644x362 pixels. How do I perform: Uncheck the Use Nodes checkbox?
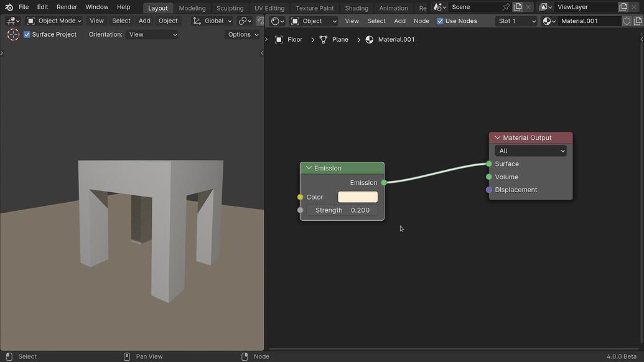click(x=440, y=21)
